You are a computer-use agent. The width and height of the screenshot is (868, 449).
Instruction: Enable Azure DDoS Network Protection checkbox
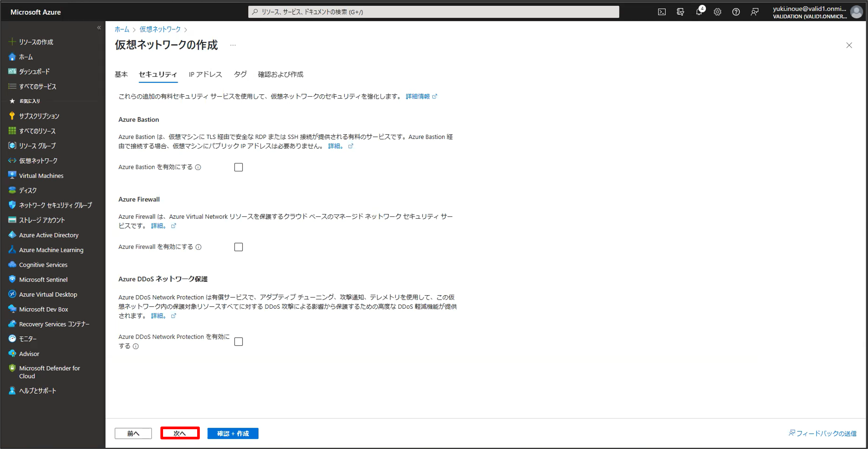coord(238,341)
